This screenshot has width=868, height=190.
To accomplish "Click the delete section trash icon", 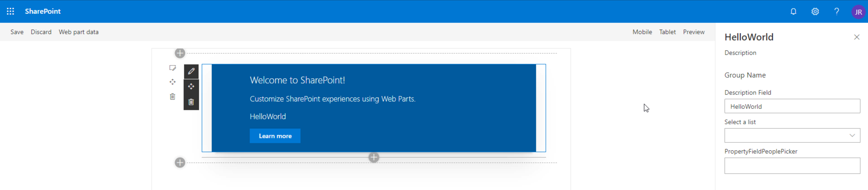I will coord(172,97).
